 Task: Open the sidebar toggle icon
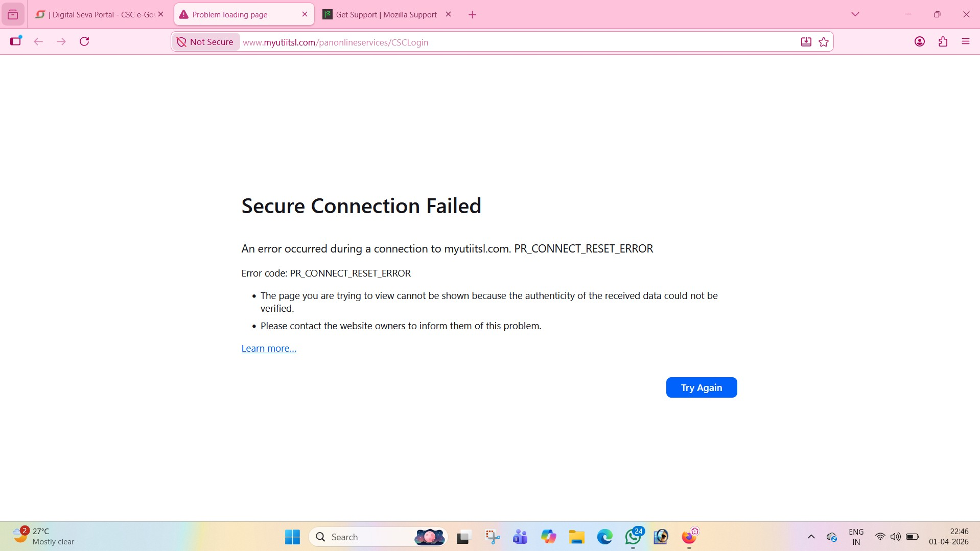coord(16,41)
